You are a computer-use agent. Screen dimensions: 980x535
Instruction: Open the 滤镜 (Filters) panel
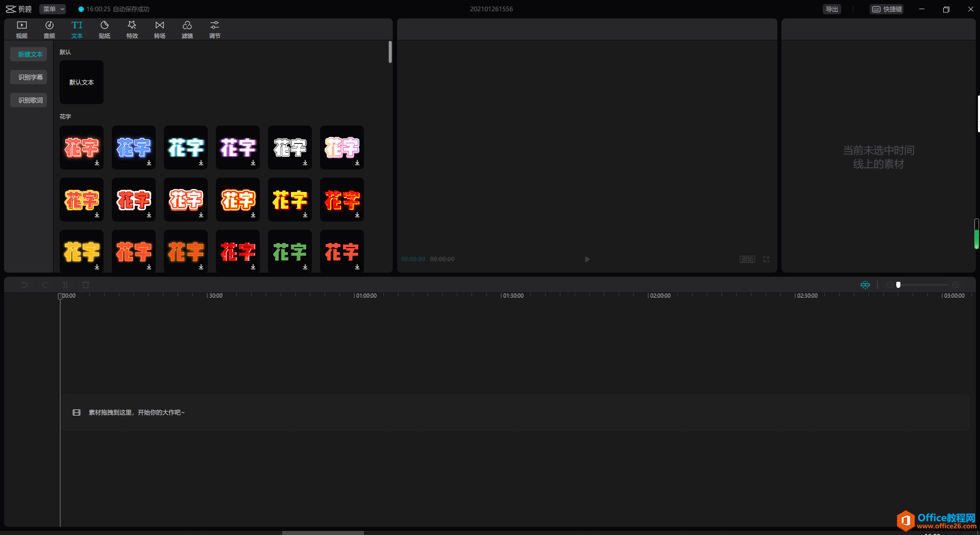pos(187,30)
